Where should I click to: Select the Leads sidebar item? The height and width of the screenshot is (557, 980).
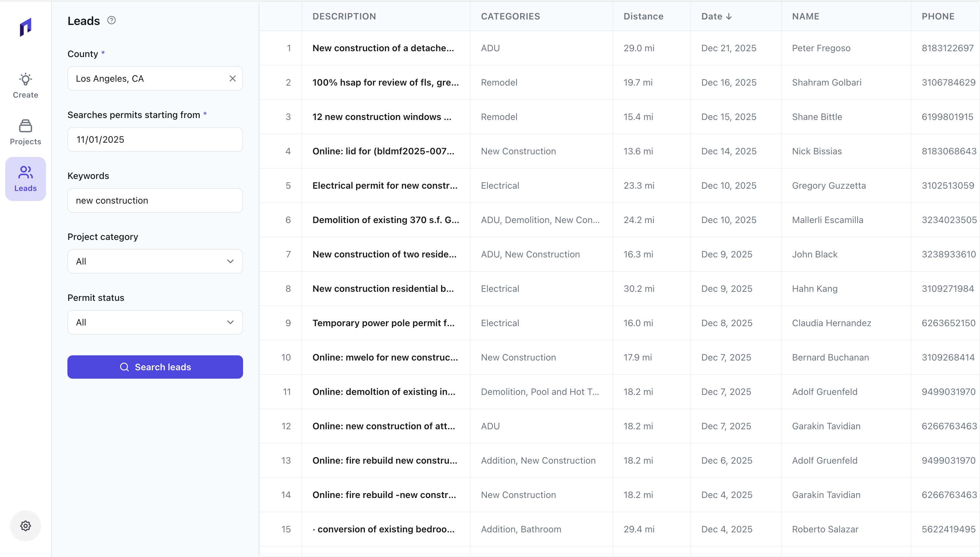[x=25, y=179]
